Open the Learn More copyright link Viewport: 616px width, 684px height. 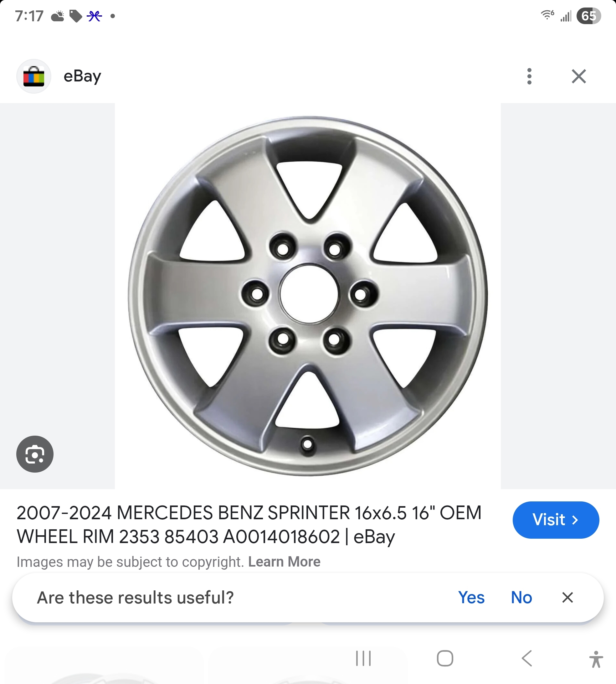pos(284,562)
